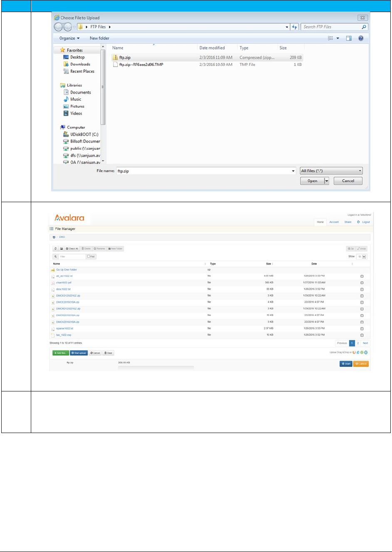Expand the address bar history dropdown
Screen dimensions: 392x552
[287, 27]
